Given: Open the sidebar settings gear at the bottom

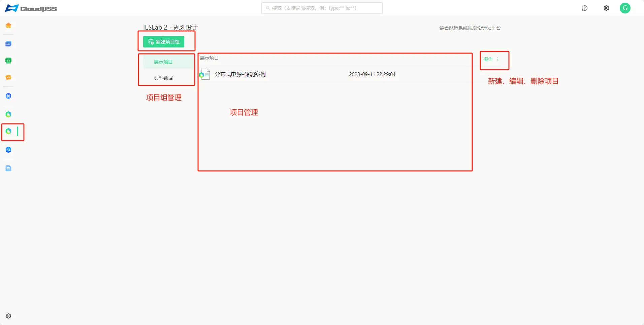Looking at the screenshot, I should tap(8, 316).
